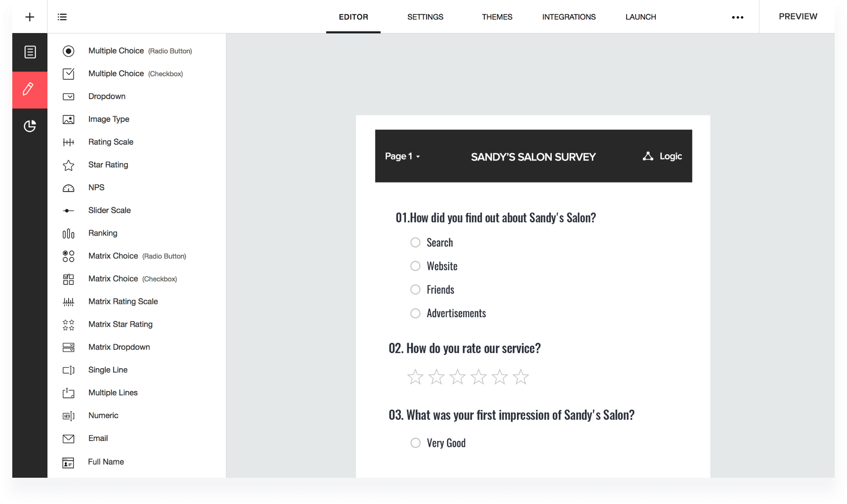Click the NPS question type icon
847x504 pixels.
(x=69, y=187)
